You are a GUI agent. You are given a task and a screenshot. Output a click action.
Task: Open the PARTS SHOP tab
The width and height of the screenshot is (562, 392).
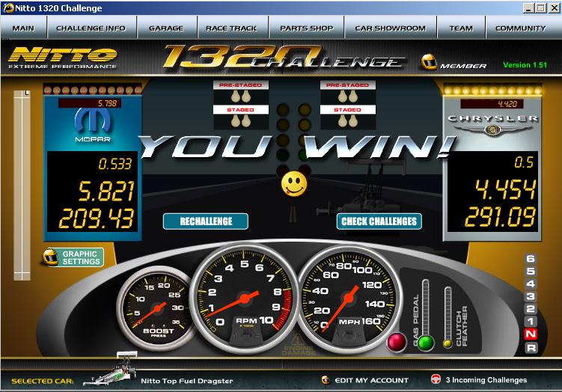point(307,28)
